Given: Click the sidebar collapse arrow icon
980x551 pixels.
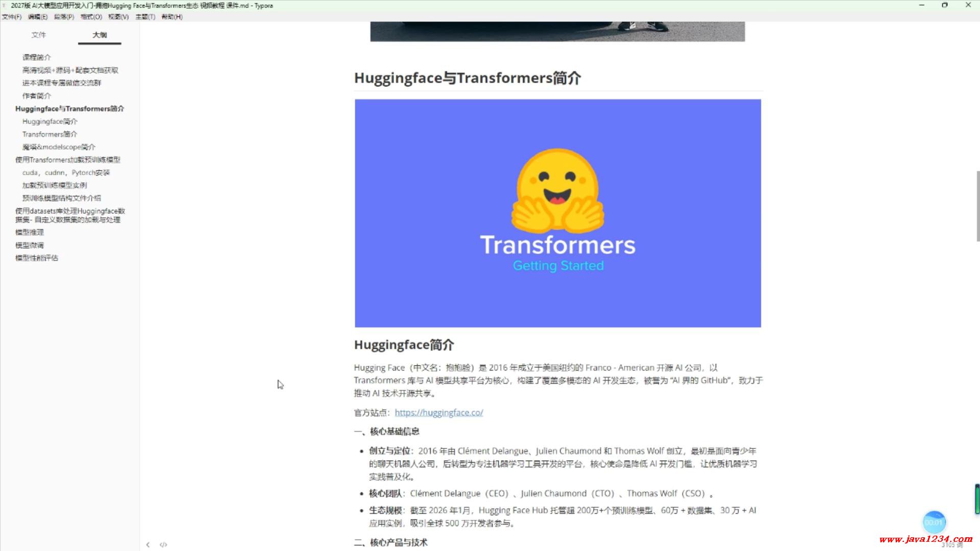Looking at the screenshot, I should (148, 544).
